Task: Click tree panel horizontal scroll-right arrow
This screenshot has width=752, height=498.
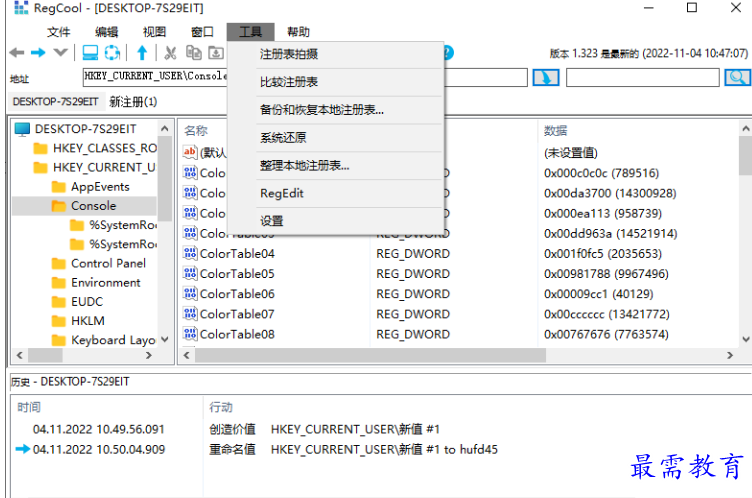Action: click(149, 356)
